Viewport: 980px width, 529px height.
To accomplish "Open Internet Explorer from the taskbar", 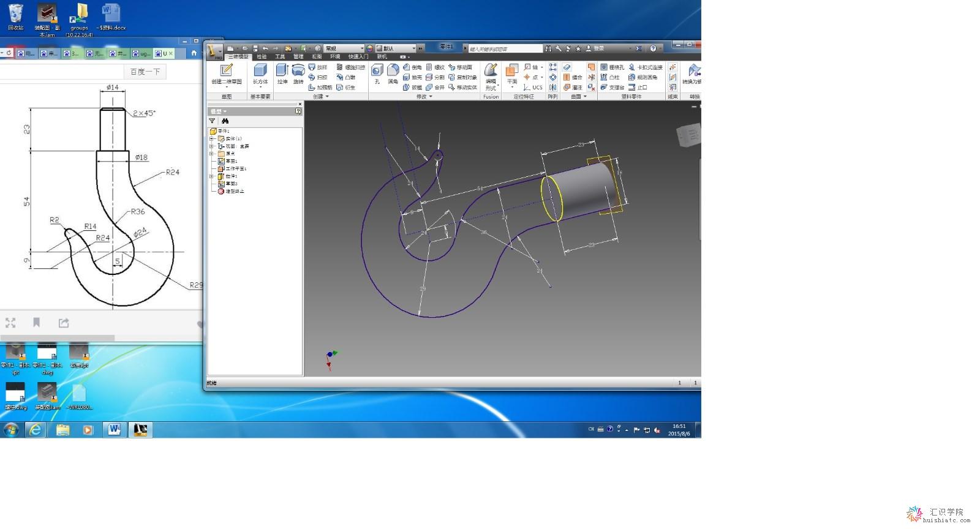I will [36, 430].
